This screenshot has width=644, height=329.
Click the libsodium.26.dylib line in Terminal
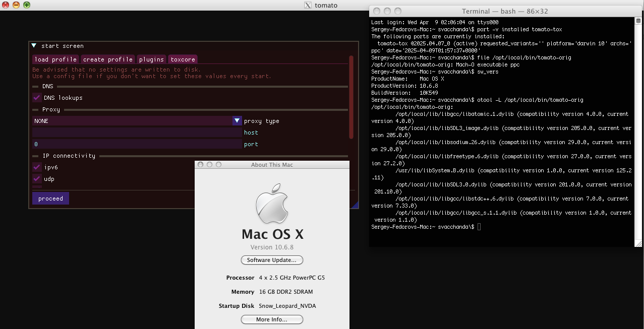pyautogui.click(x=501, y=146)
